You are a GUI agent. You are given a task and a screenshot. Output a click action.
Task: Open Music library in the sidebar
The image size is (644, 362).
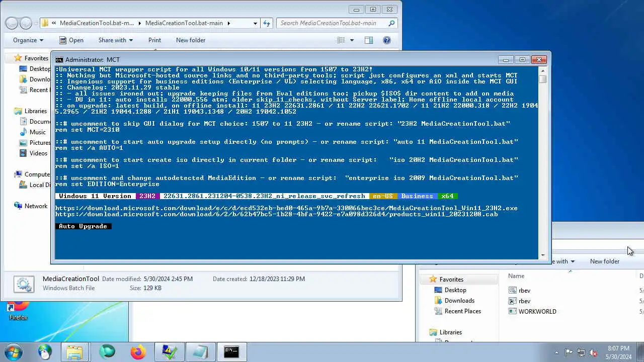click(38, 132)
